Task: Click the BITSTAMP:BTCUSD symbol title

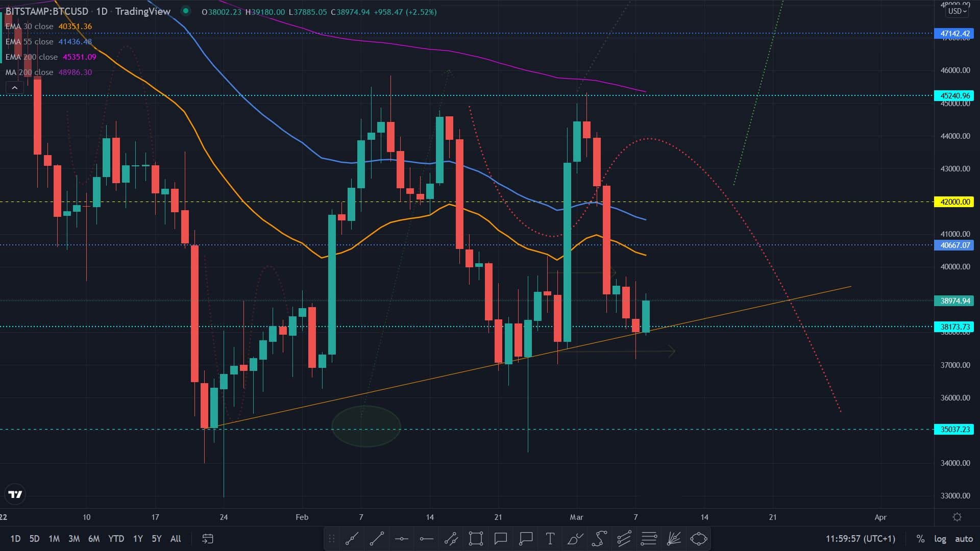Action: tap(47, 11)
